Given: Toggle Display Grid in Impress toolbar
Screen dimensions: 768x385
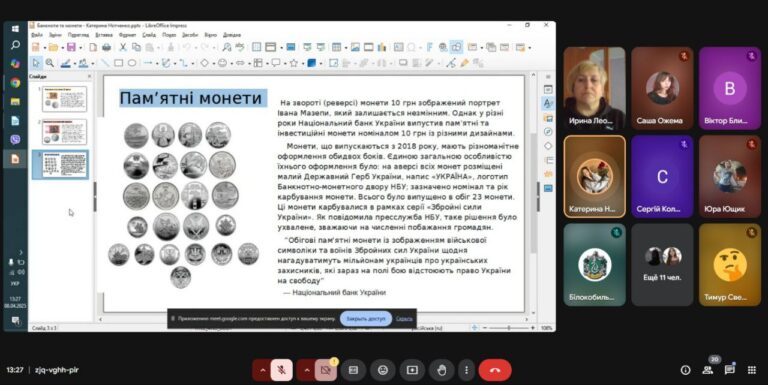Looking at the screenshot, I should pos(256,48).
